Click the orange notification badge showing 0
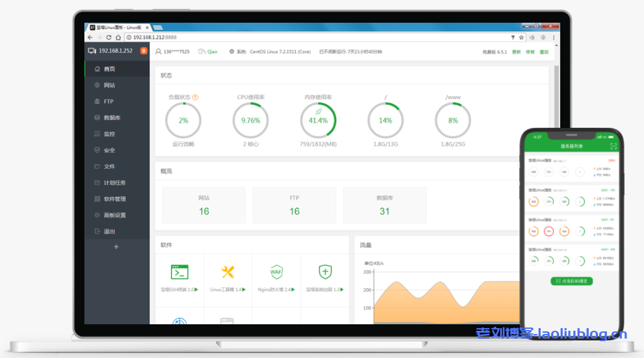 pos(143,51)
